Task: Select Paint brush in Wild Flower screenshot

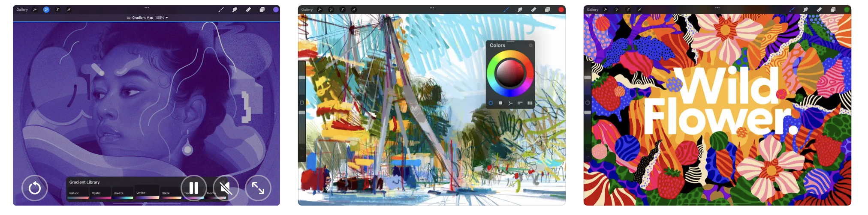Action: coord(792,9)
